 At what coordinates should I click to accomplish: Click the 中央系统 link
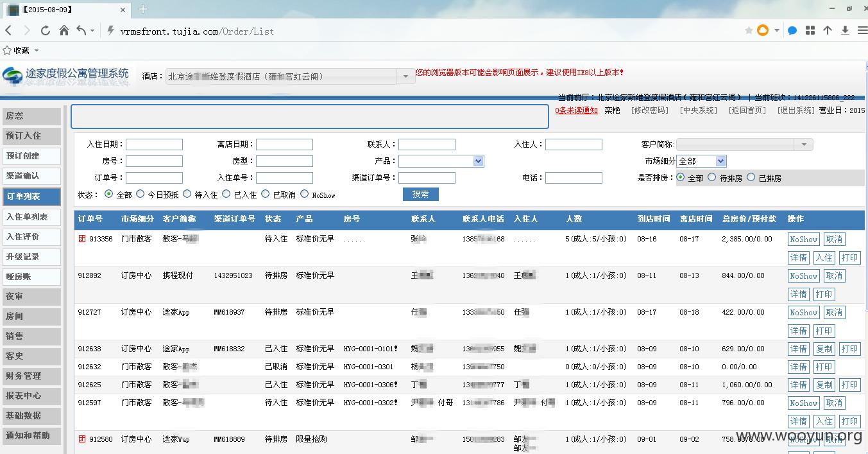[x=699, y=110]
